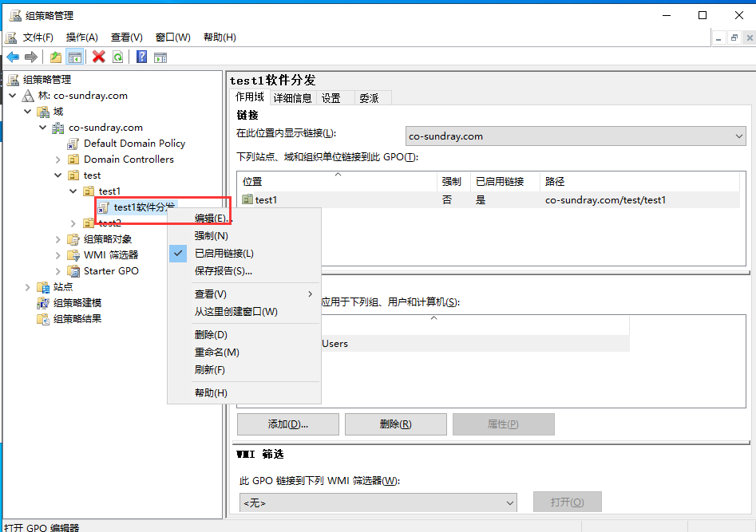Click the Domain Controllers OU icon

pyautogui.click(x=73, y=160)
